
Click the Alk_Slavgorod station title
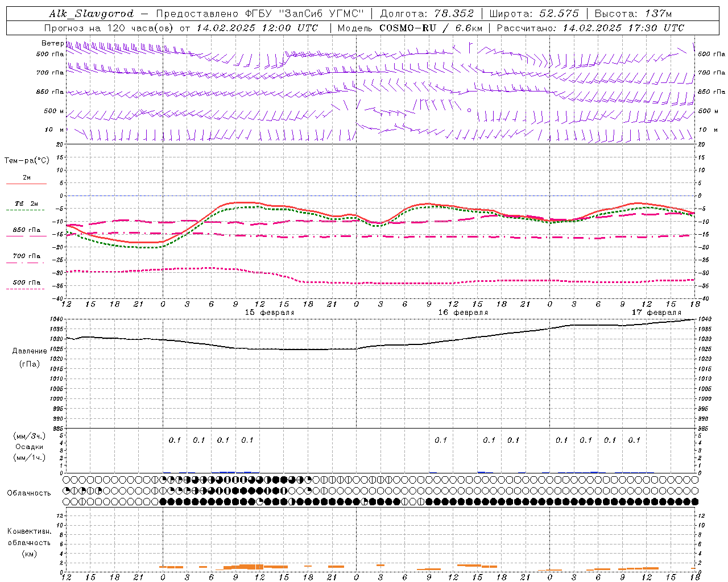[91, 14]
